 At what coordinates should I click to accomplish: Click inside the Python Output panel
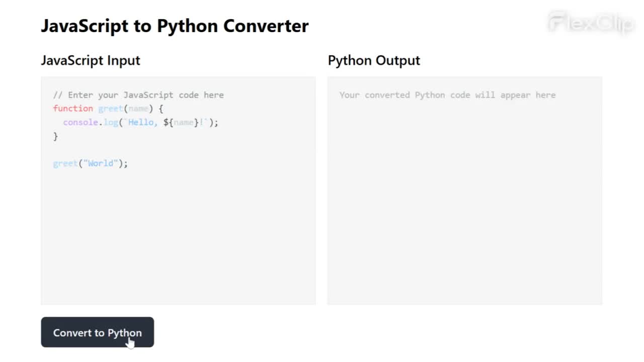pos(464,191)
